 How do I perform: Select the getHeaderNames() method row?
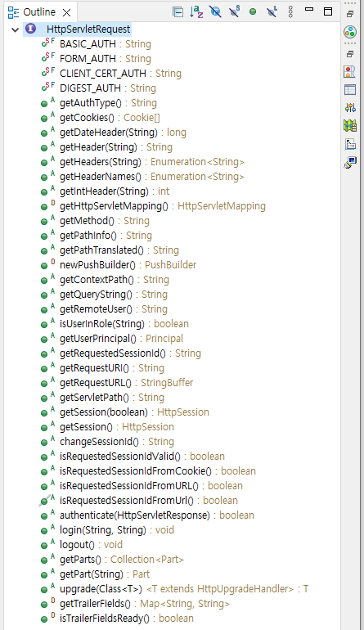click(x=142, y=177)
